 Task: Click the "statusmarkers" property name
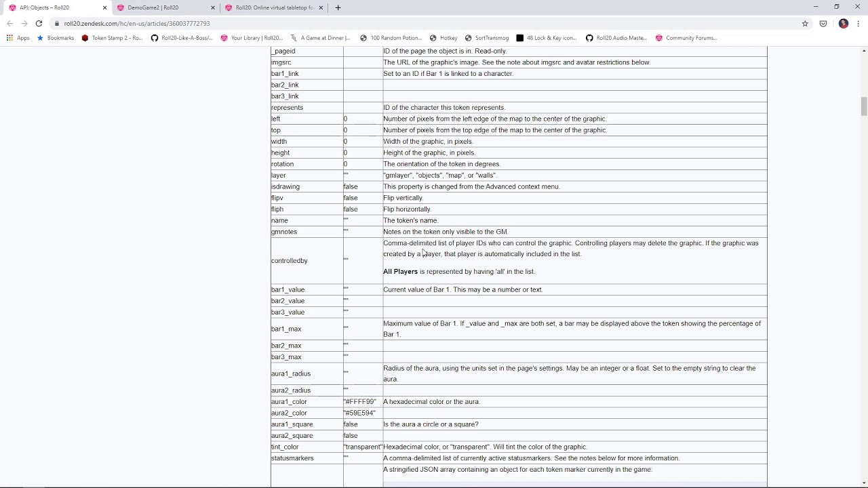point(292,458)
